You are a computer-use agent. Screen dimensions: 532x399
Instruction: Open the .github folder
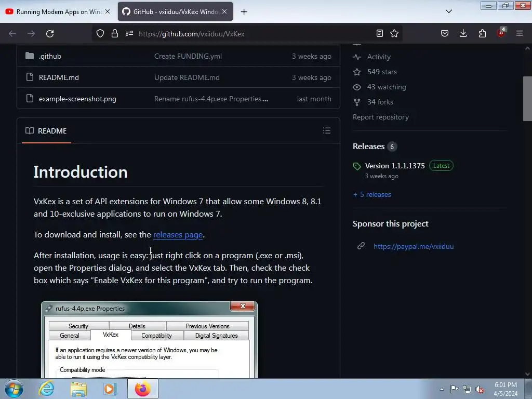(x=50, y=56)
